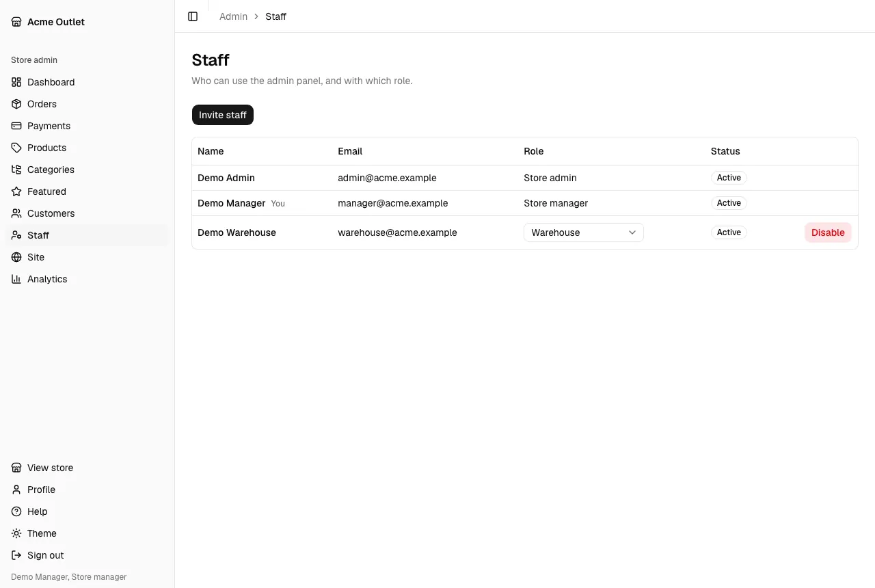Select the Demo Warehouse name cell

[x=237, y=232]
